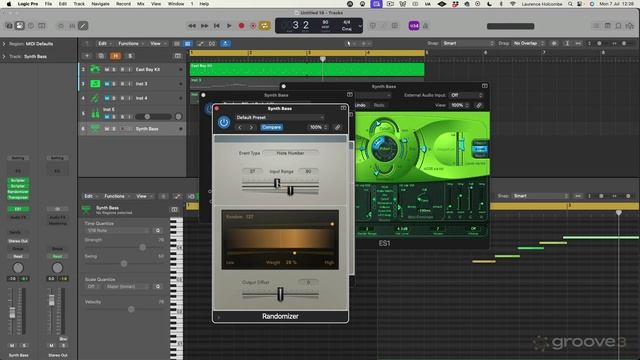640x360 pixels.
Task: Mute the Inst 4 track
Action: click(x=107, y=98)
